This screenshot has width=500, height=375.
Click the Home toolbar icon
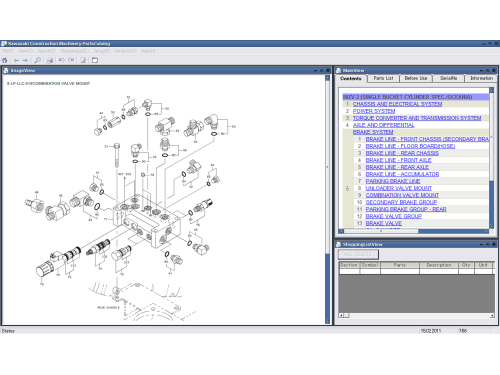click(4, 60)
